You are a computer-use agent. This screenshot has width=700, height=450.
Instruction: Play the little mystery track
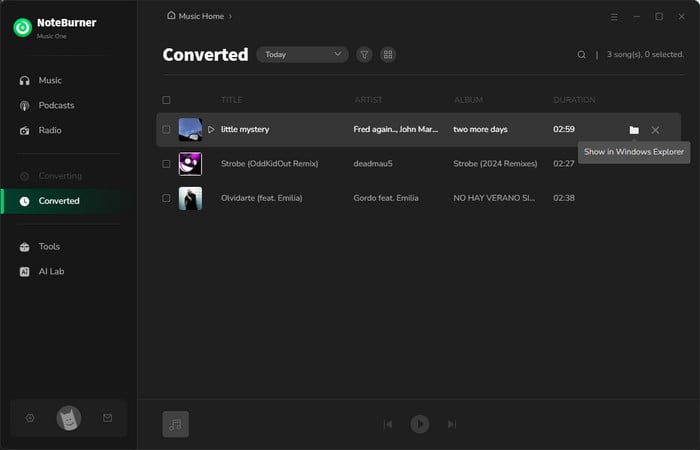point(211,130)
